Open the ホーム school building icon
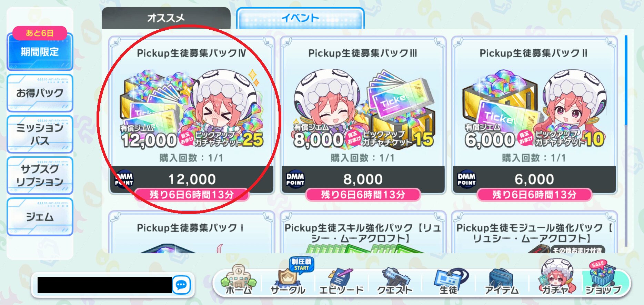 239,279
